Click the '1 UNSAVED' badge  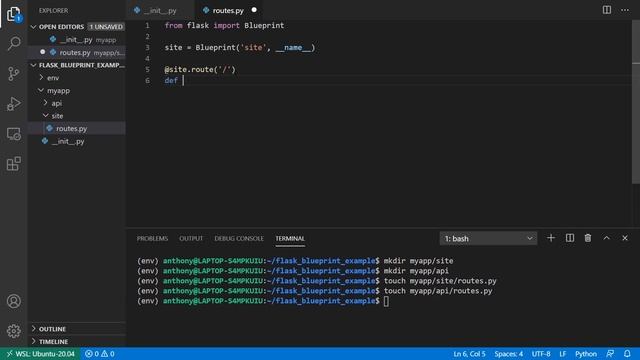pos(106,27)
